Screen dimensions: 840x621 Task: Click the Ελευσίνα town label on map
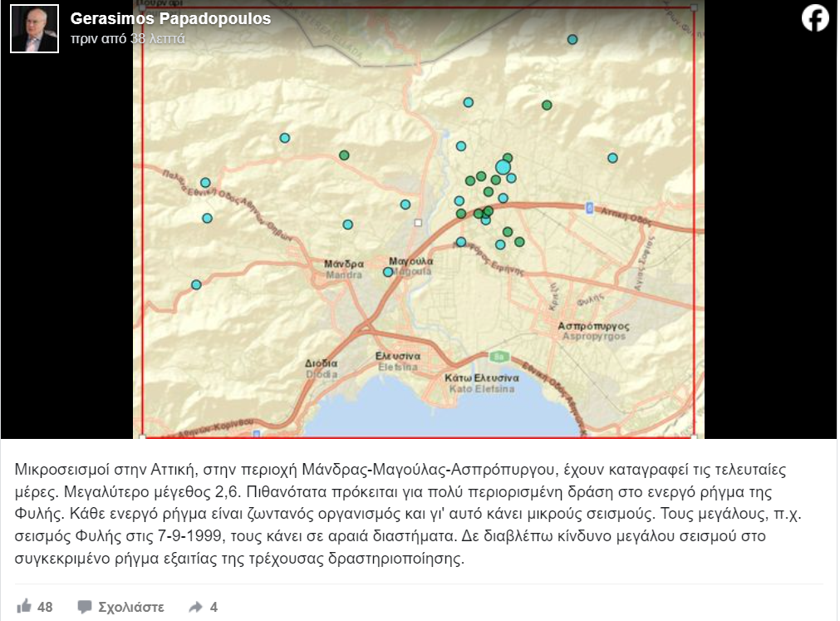pyautogui.click(x=397, y=357)
